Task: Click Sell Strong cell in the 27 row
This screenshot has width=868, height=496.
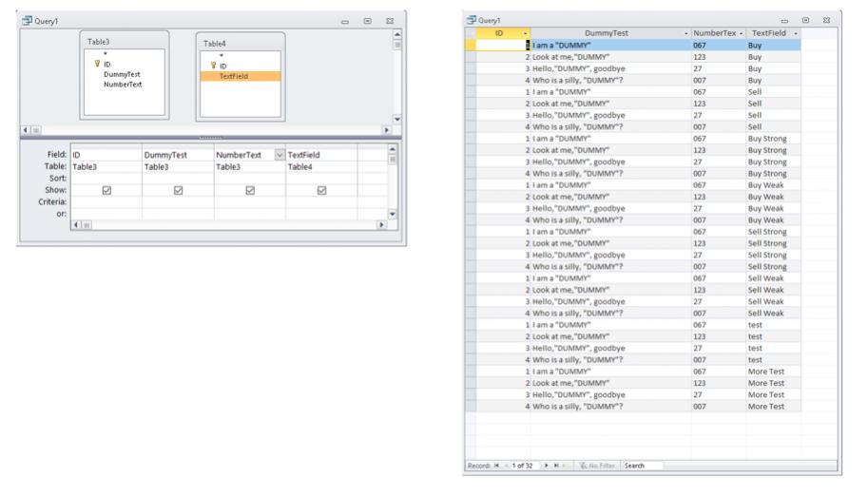Action: [x=773, y=255]
